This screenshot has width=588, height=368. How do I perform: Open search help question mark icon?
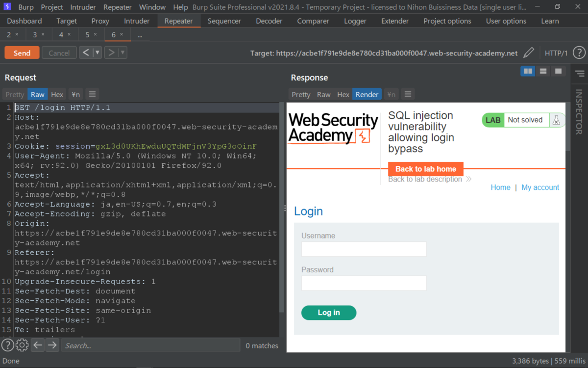point(7,345)
